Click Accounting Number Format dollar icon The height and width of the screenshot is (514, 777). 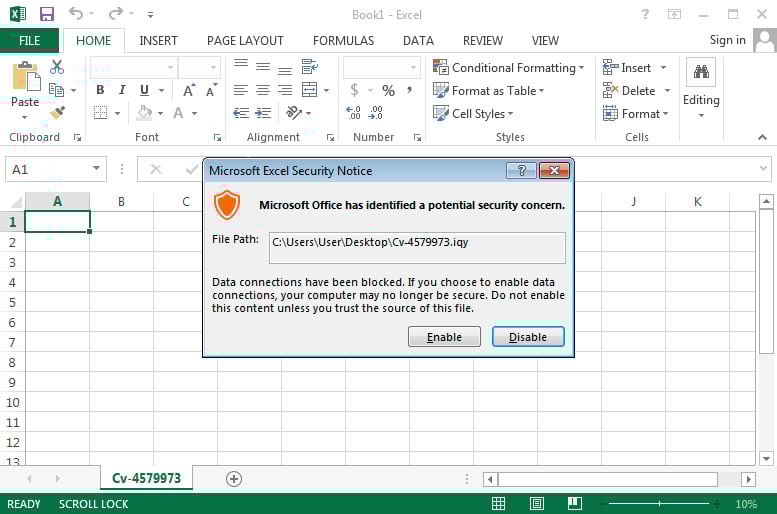click(x=354, y=90)
